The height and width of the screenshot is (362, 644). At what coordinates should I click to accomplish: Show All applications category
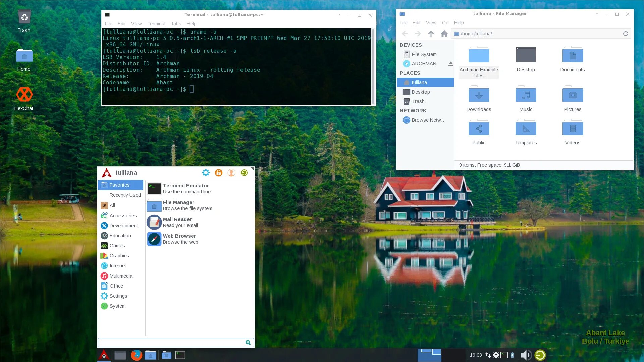click(x=121, y=205)
